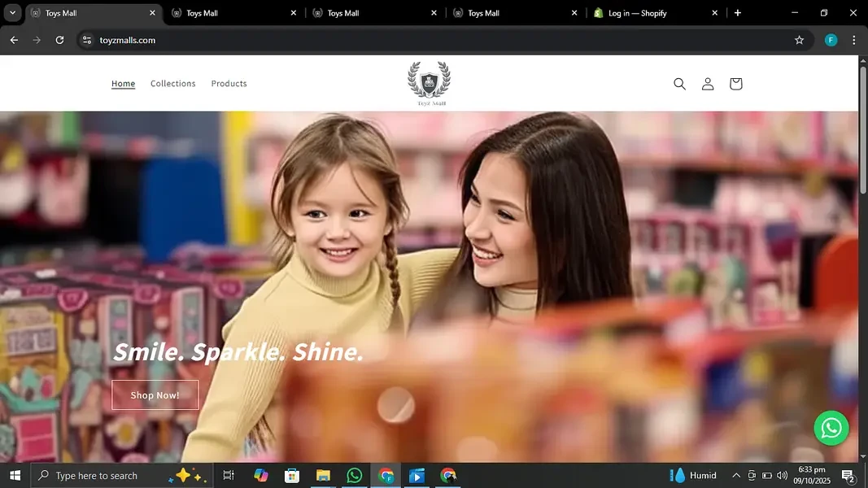Reload the current page
The height and width of the screenshot is (488, 868).
(x=59, y=40)
